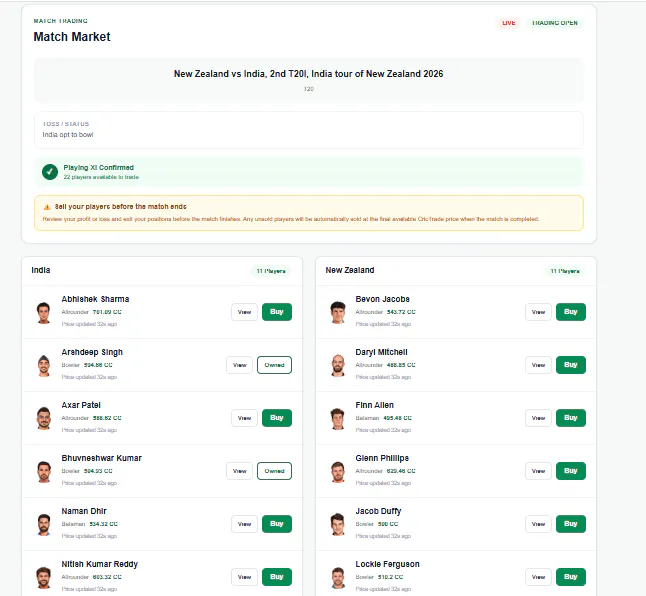The height and width of the screenshot is (596, 646).
Task: Click Daryl Mitchell avatar photo
Action: pos(338,366)
